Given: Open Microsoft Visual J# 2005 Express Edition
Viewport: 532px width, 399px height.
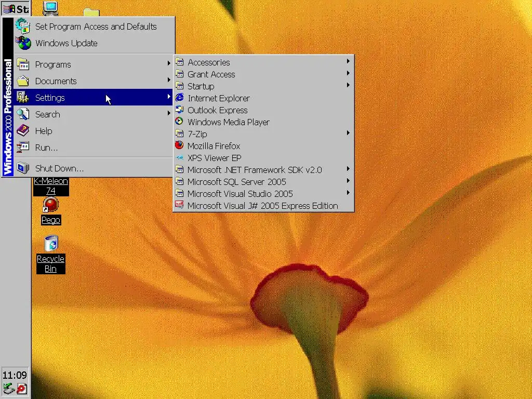Looking at the screenshot, I should [263, 206].
